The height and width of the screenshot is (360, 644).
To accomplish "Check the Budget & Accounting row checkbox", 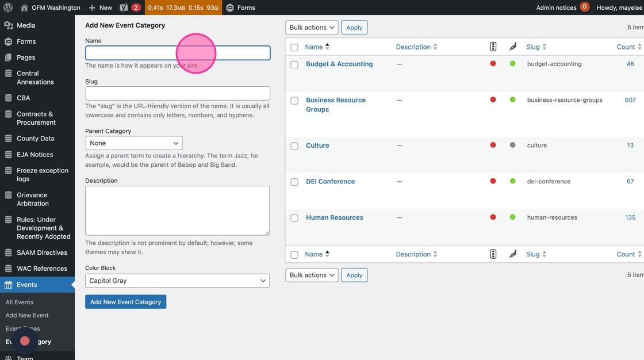I will coord(294,64).
